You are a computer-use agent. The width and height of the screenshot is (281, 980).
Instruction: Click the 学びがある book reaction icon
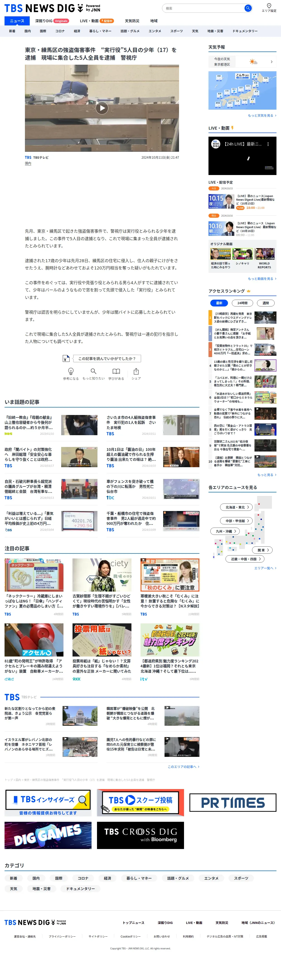[x=116, y=371]
